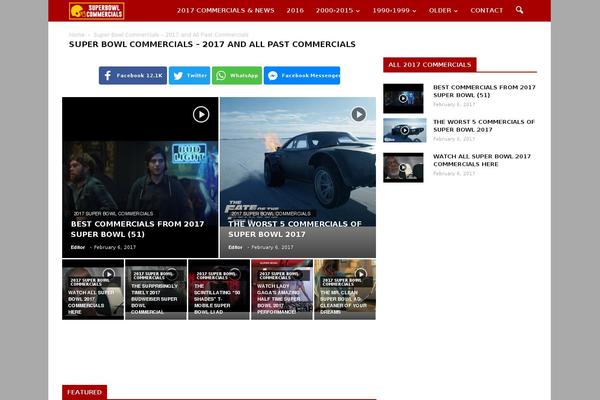Share via Twitter button
This screenshot has height=400, width=600.
(189, 75)
